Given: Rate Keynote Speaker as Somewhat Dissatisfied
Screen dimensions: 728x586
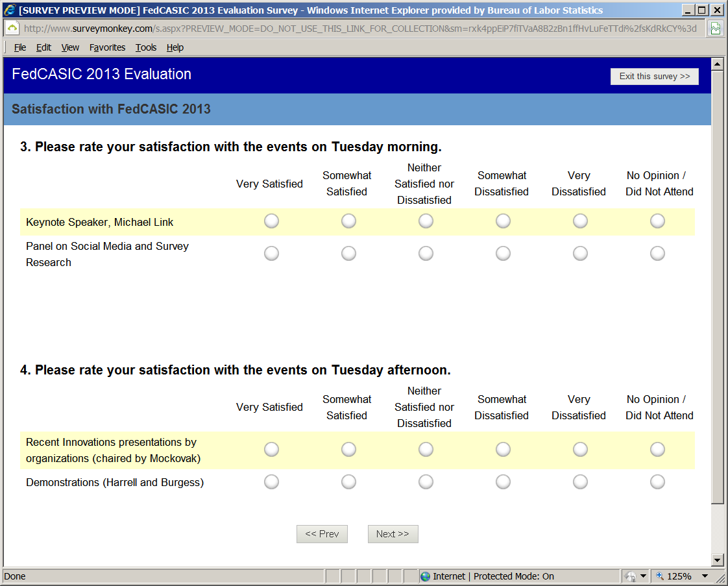Looking at the screenshot, I should [x=503, y=221].
